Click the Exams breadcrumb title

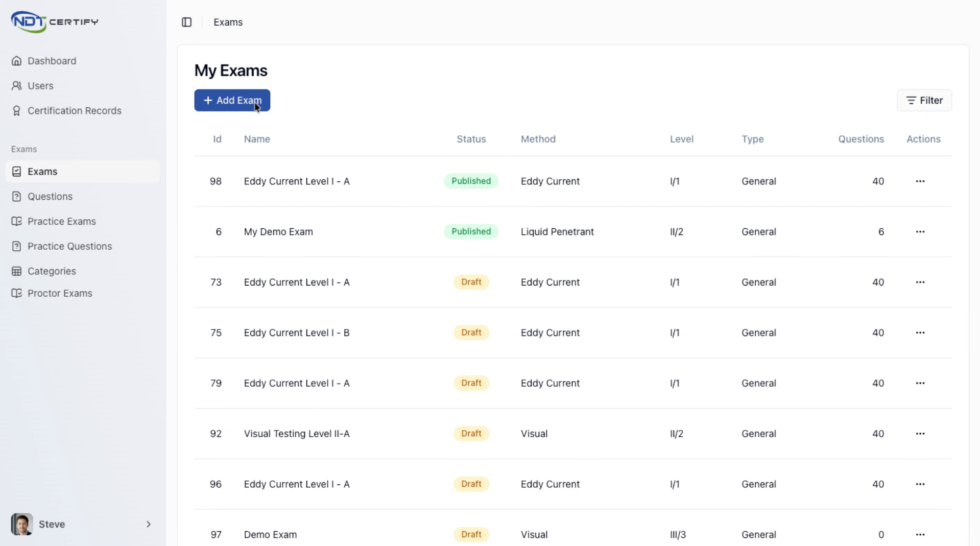coord(228,22)
